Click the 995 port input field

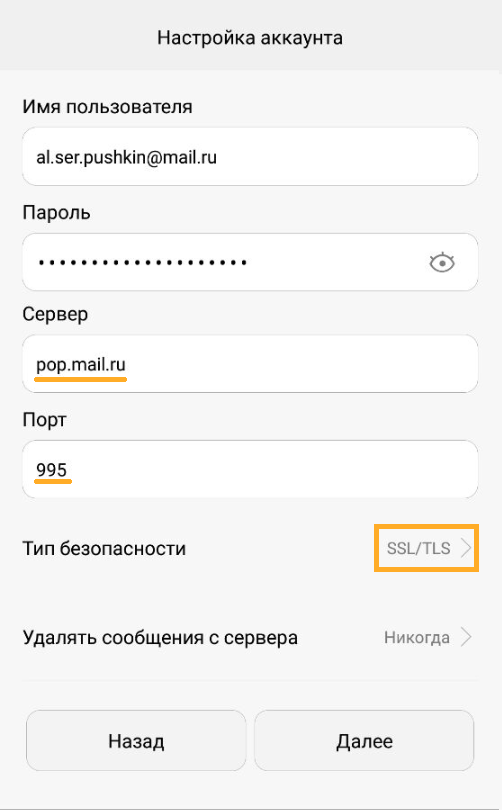tap(250, 469)
